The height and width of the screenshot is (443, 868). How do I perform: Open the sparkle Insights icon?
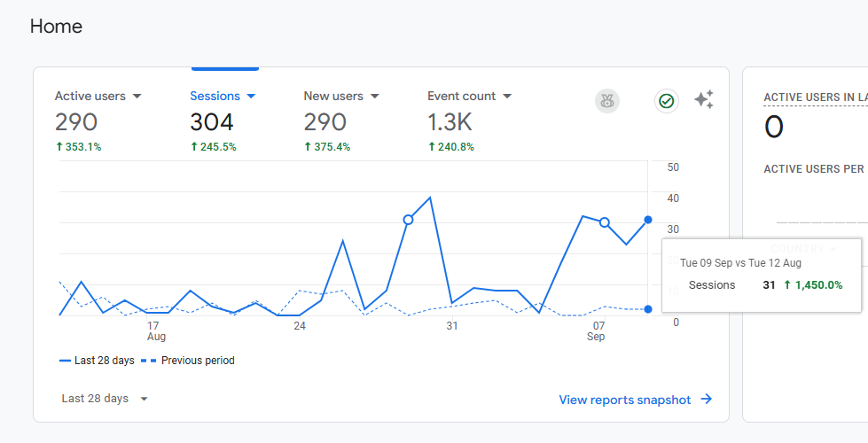coord(704,100)
